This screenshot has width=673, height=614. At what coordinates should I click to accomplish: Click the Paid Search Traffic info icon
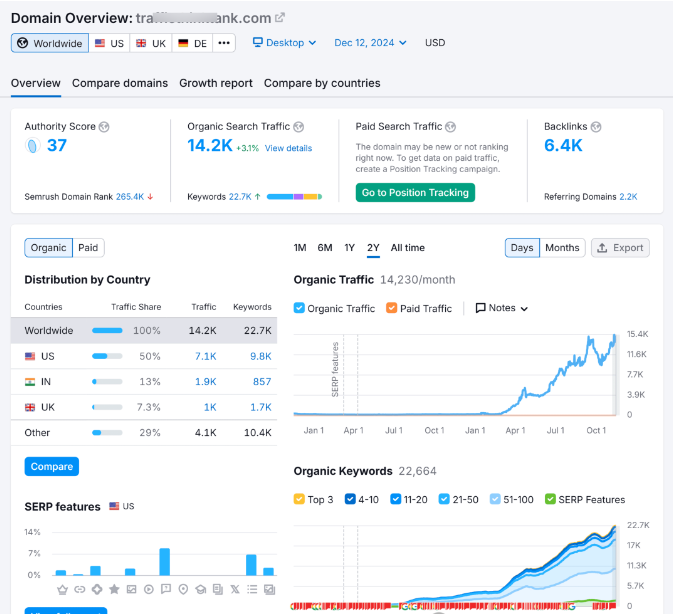450,127
